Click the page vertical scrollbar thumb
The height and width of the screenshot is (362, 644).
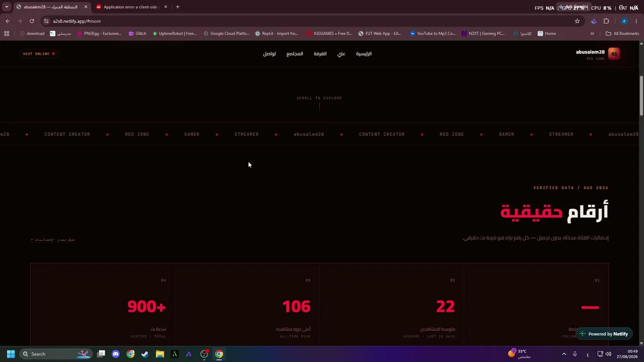click(x=641, y=96)
